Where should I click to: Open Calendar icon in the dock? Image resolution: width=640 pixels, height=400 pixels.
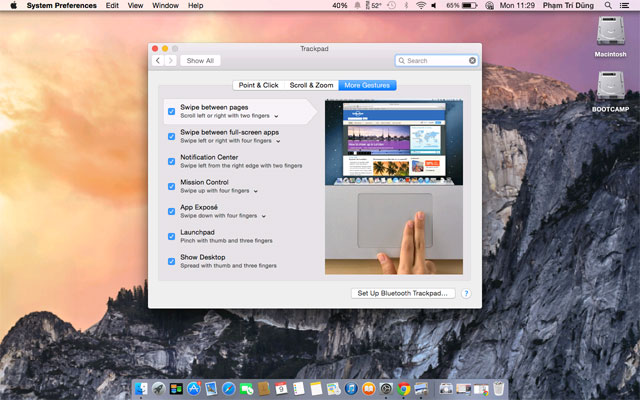coord(281,389)
